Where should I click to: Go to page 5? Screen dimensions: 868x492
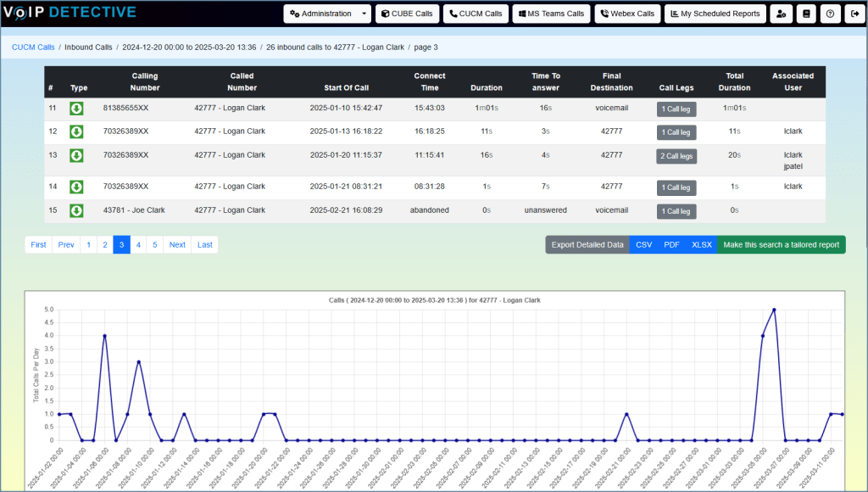tap(155, 245)
